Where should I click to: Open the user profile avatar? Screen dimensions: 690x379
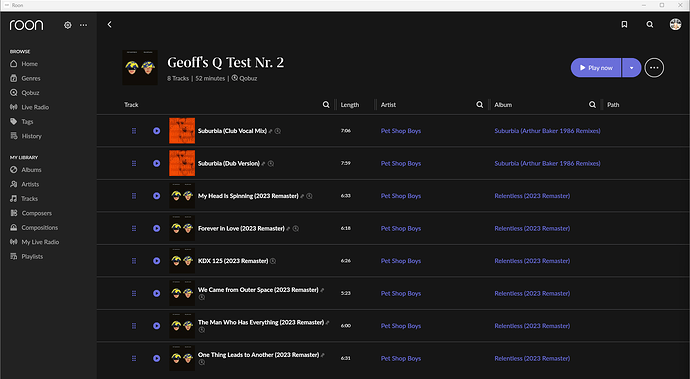675,24
